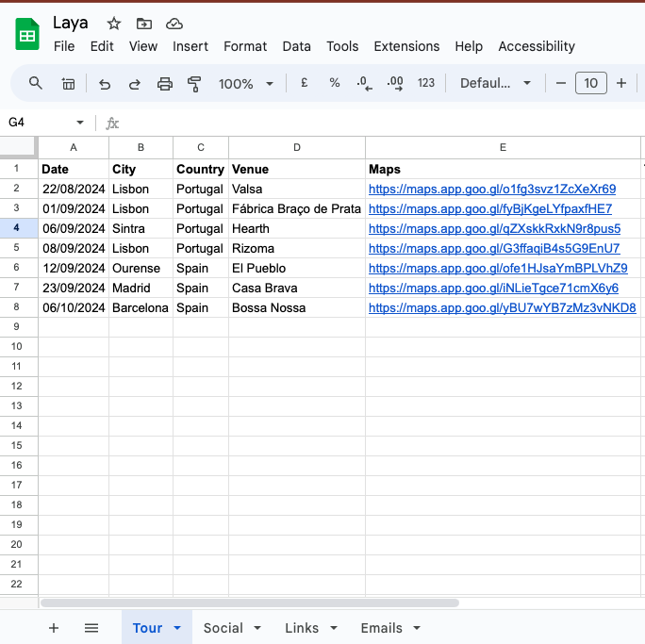Star the Laya spreadsheet
Screen dimensions: 645x644
(x=113, y=24)
